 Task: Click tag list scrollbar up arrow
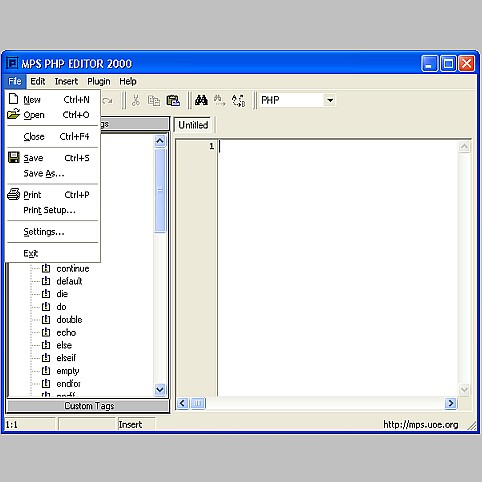point(160,141)
